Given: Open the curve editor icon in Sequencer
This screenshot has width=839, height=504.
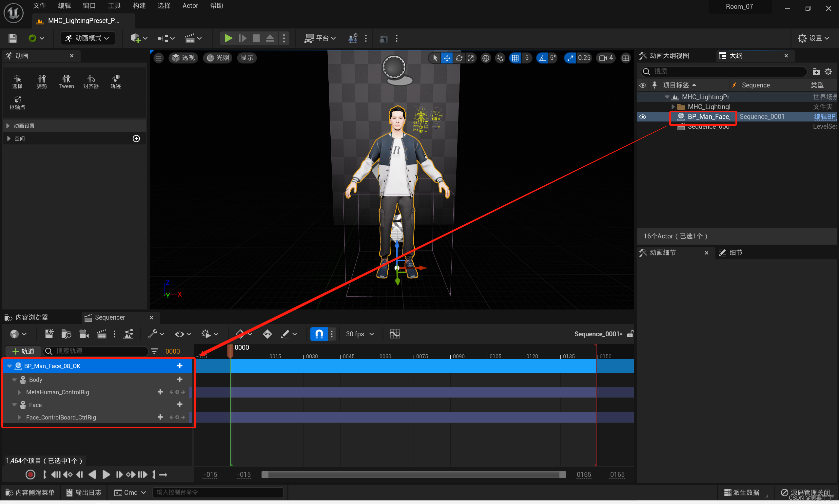Looking at the screenshot, I should pos(395,334).
